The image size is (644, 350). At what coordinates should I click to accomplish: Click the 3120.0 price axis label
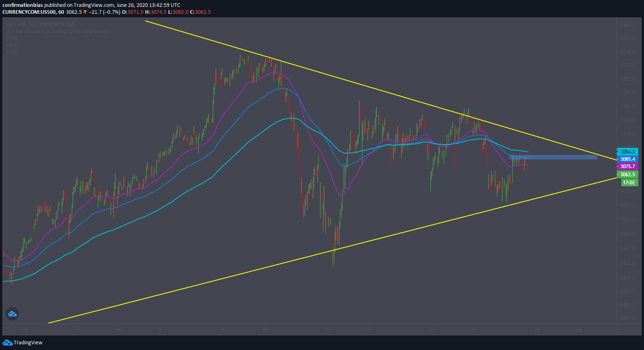(627, 134)
